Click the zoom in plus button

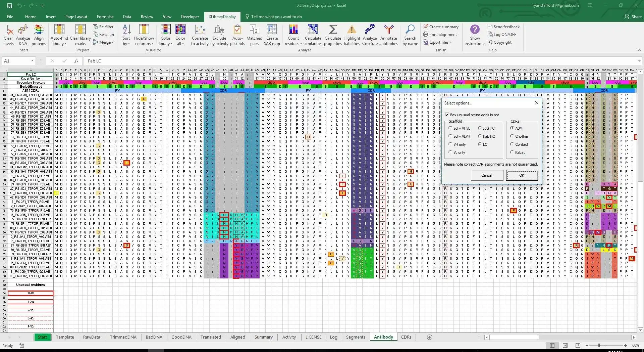click(x=626, y=346)
